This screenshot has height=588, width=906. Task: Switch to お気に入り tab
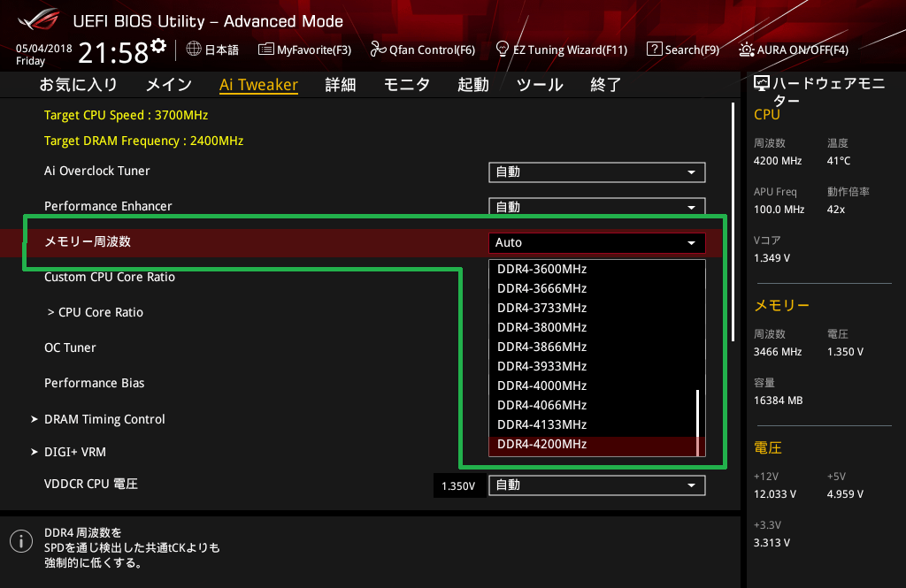[x=78, y=85]
